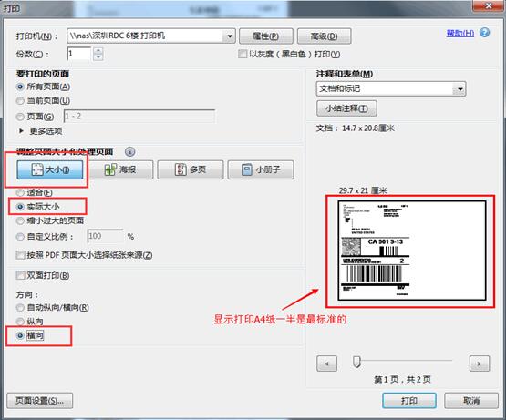Click the 打印 print button
506x420 pixels.
(409, 401)
